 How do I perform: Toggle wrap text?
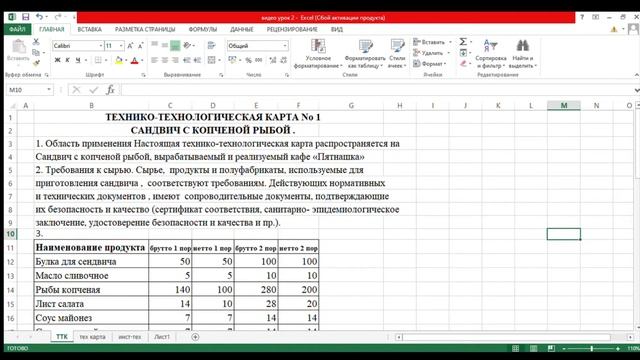pos(211,45)
